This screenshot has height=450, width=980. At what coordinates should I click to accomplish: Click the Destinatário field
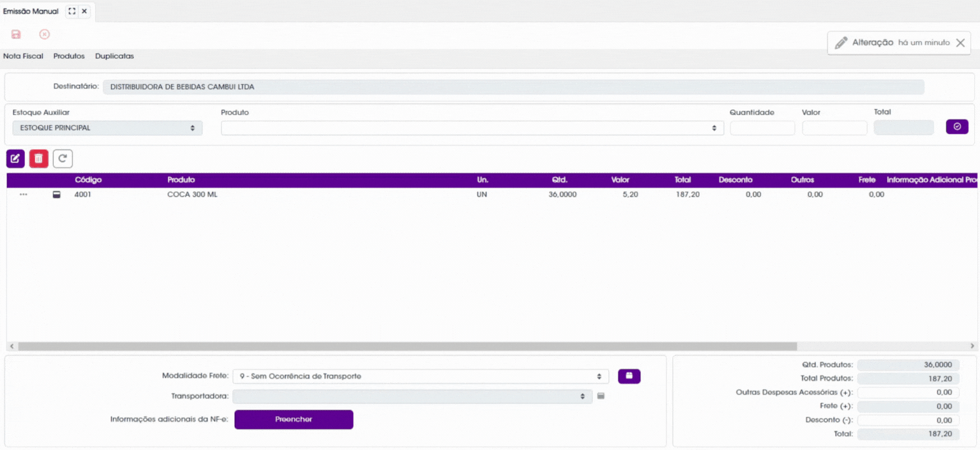(513, 87)
